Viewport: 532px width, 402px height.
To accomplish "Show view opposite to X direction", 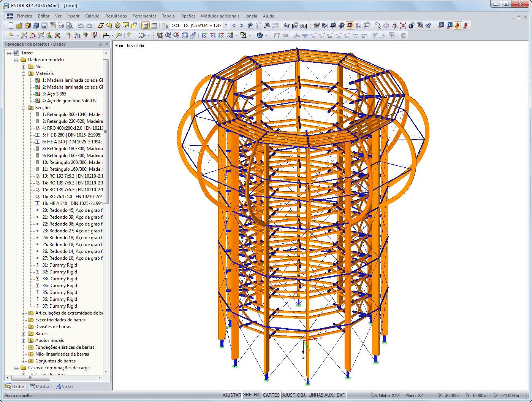I will [230, 35].
